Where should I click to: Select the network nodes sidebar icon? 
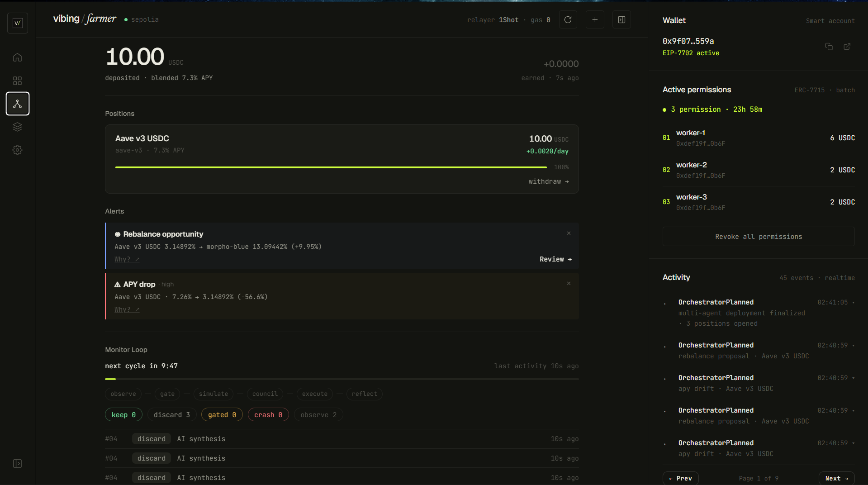coord(18,104)
